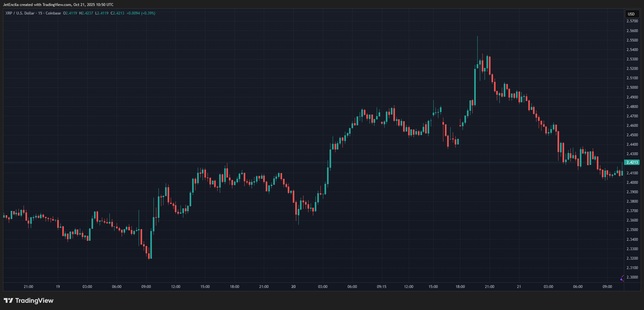Screen dimensions: 644x310
Task: Click the 12:00 time label after date 19
Action: tap(175, 287)
